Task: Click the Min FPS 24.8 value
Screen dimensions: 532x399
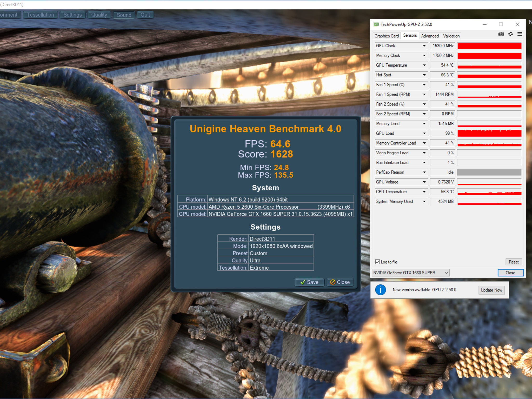Action: pos(281,168)
